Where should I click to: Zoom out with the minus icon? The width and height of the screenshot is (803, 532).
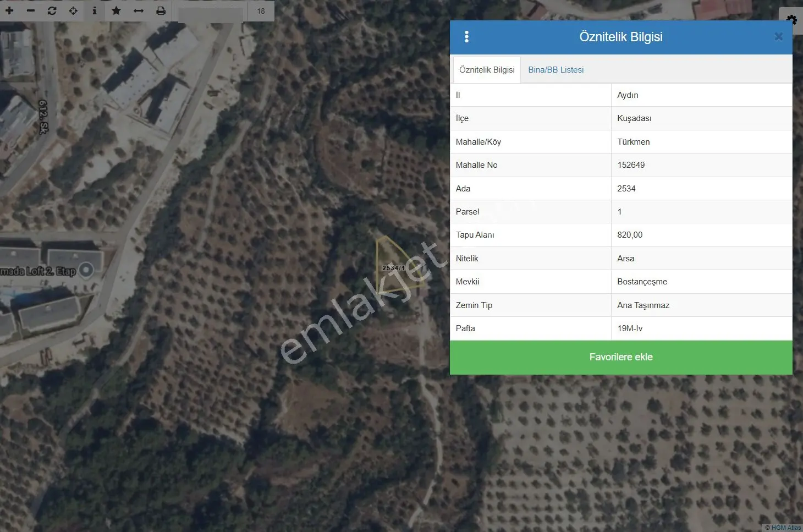click(31, 10)
